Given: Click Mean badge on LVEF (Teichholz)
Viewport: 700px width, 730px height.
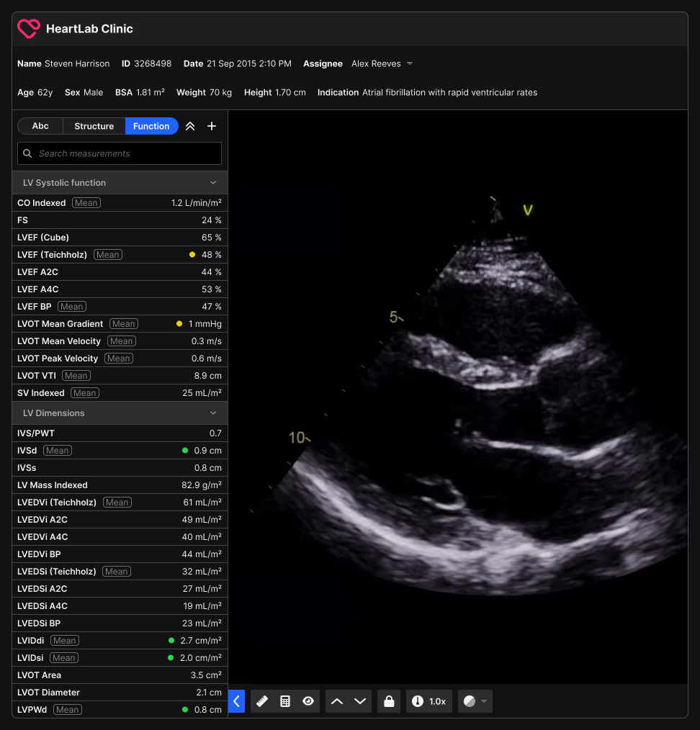Looking at the screenshot, I should click(107, 255).
